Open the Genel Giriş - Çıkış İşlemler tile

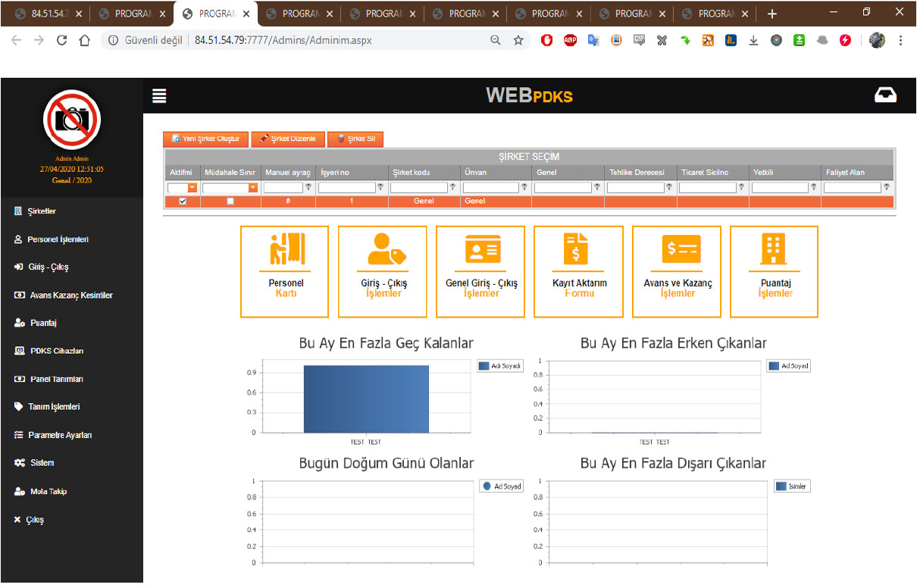coord(480,271)
